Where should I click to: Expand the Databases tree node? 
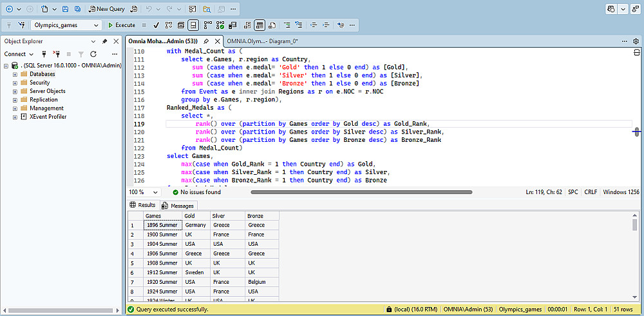point(15,74)
